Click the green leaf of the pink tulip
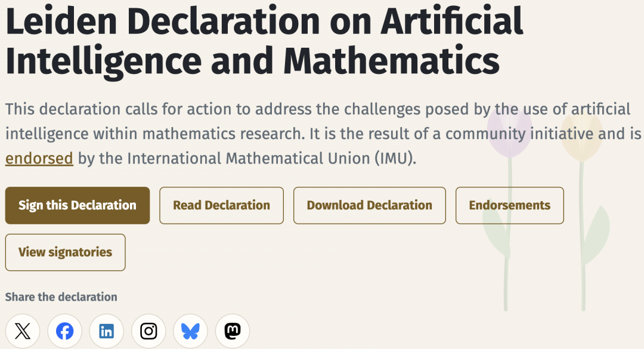The width and height of the screenshot is (644, 349). pyautogui.click(x=496, y=232)
